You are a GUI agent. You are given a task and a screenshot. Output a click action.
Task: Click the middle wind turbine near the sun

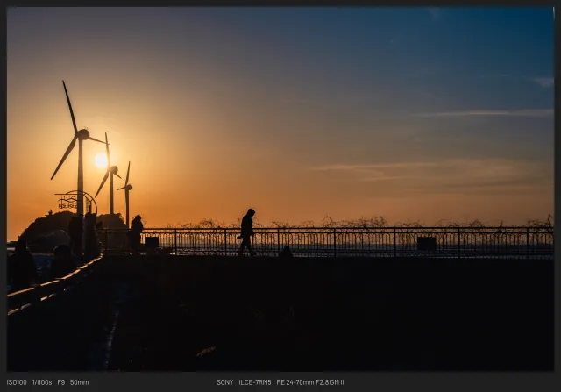(x=111, y=170)
